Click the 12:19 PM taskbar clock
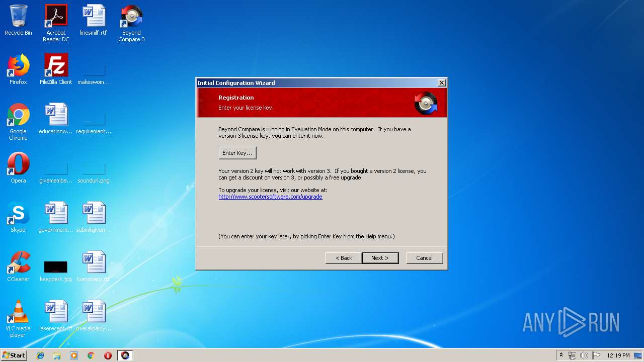The image size is (644, 362). click(x=618, y=355)
